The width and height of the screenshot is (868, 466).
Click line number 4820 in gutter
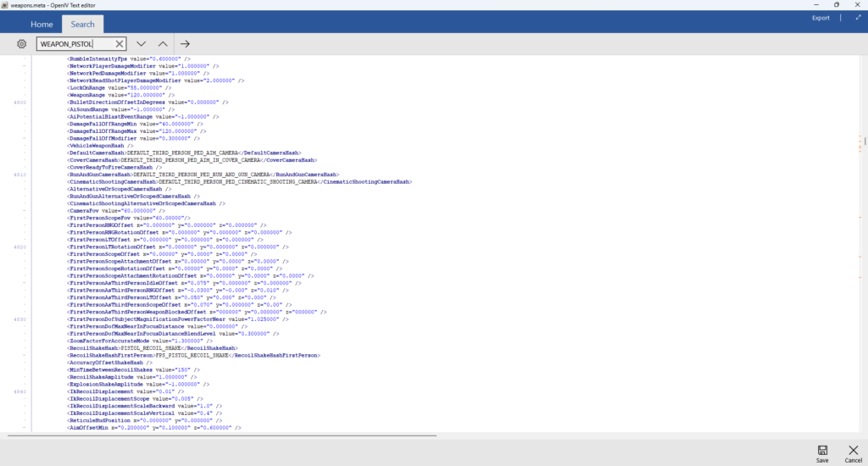[20, 247]
